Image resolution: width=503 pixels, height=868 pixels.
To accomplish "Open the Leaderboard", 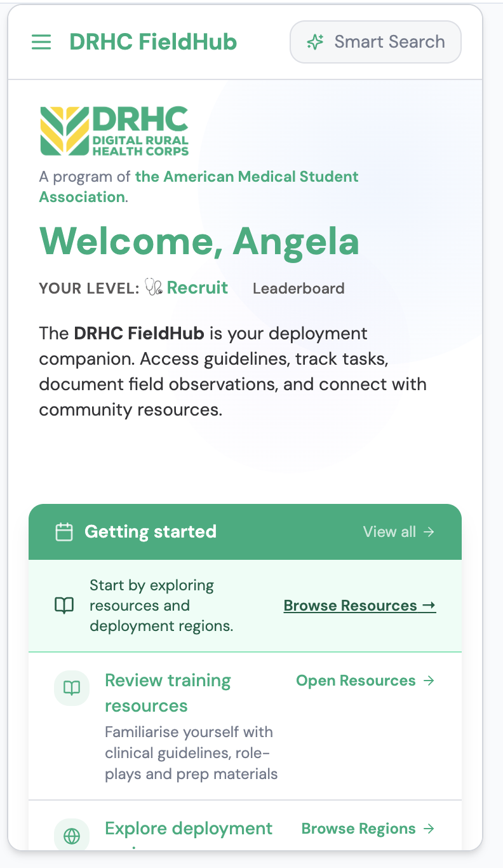I will click(298, 288).
